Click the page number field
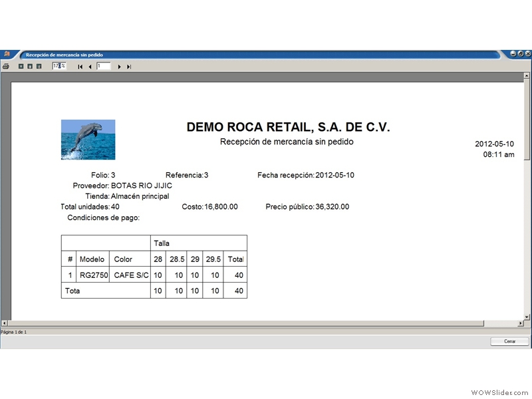The width and height of the screenshot is (532, 399). coord(104,66)
